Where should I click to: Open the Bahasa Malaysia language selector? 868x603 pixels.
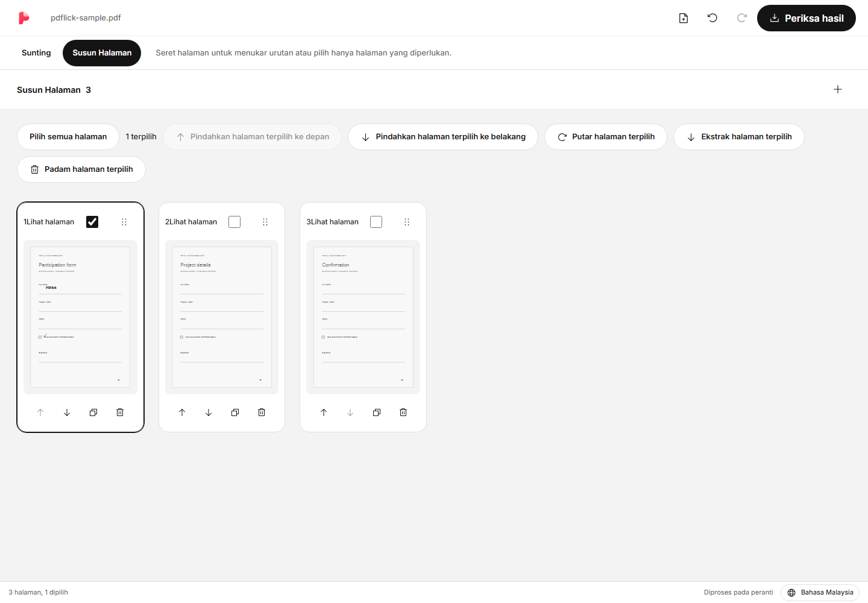(820, 593)
